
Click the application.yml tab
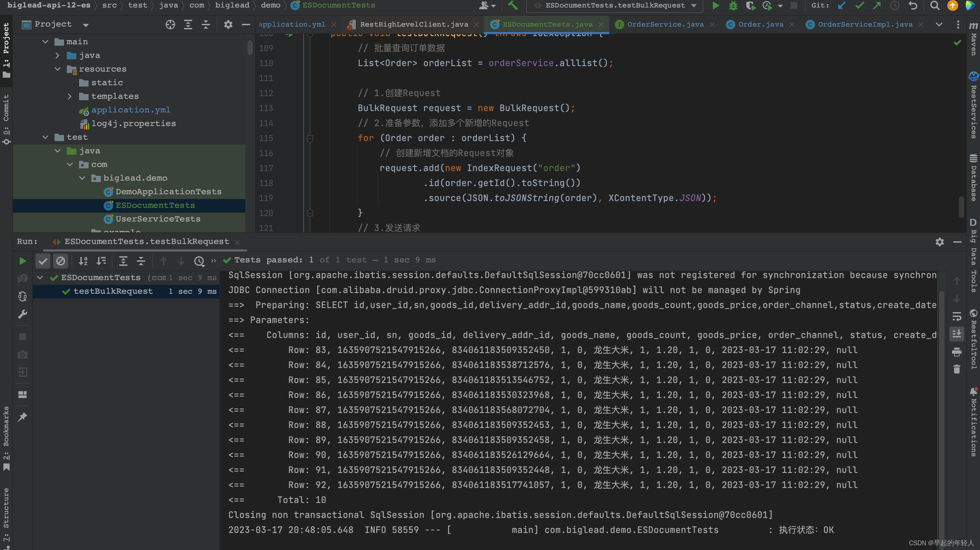tap(292, 24)
